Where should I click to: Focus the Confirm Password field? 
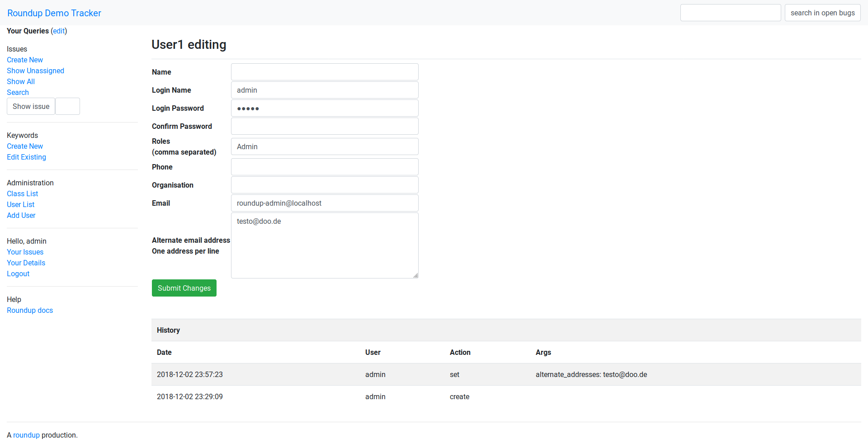click(x=325, y=126)
